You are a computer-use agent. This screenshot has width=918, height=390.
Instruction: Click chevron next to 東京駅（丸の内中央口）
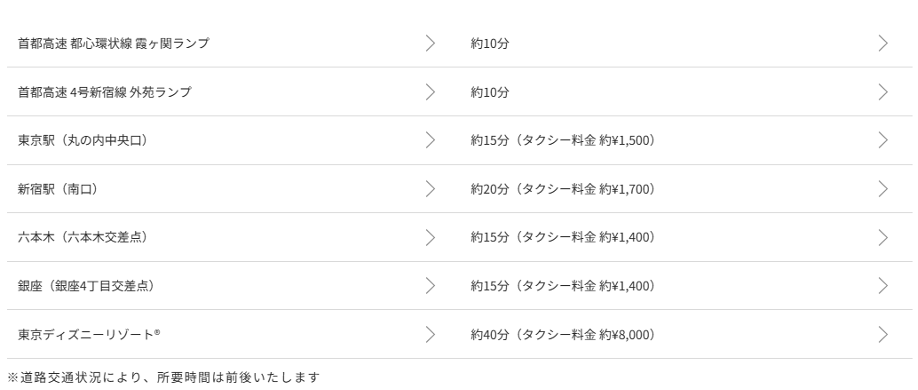430,140
